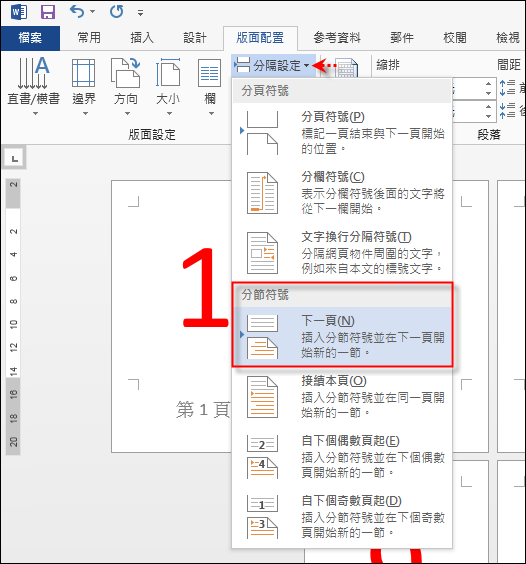Screen dimensions: 526x564
Task: Click the spacing after paragraph icon
Action: (x=507, y=111)
